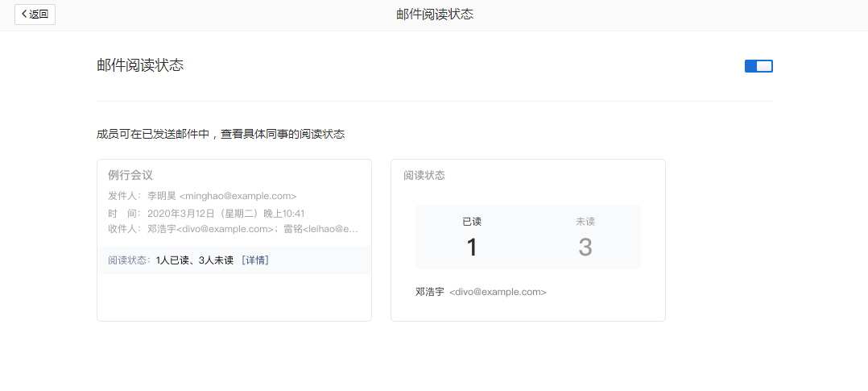Viewport: 868px width, 391px height.
Task: Open the [详情] reading status link
Action: point(254,260)
